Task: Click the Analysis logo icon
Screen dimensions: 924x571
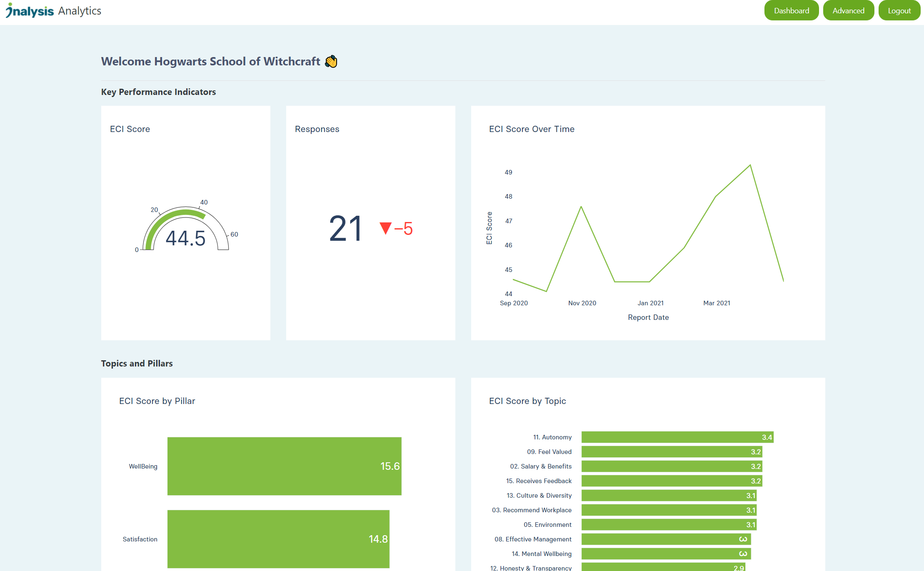Action: [x=29, y=11]
